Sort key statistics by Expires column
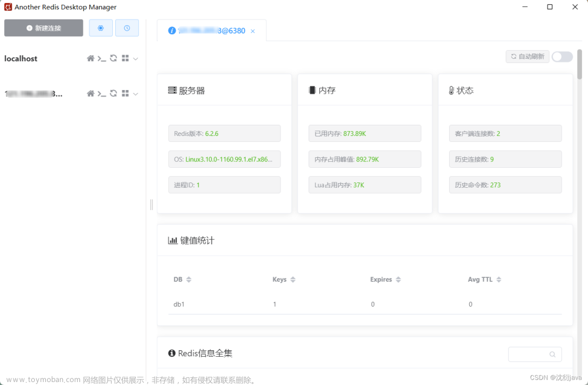 coord(398,280)
